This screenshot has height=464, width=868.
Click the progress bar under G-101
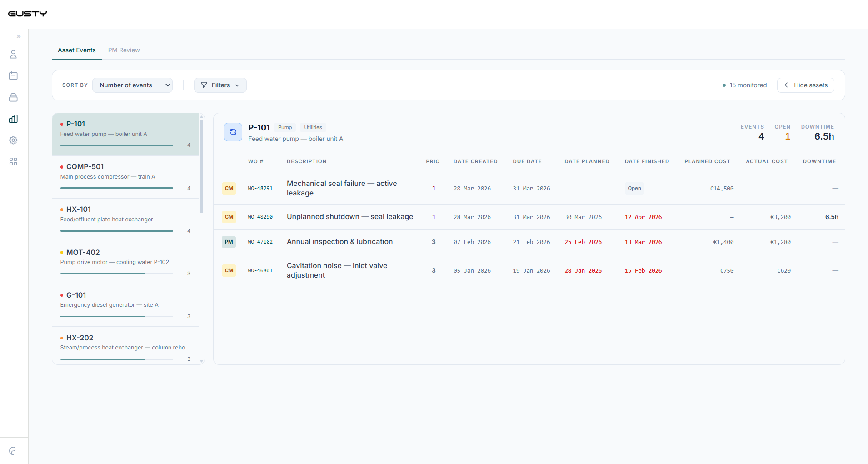pyautogui.click(x=117, y=316)
